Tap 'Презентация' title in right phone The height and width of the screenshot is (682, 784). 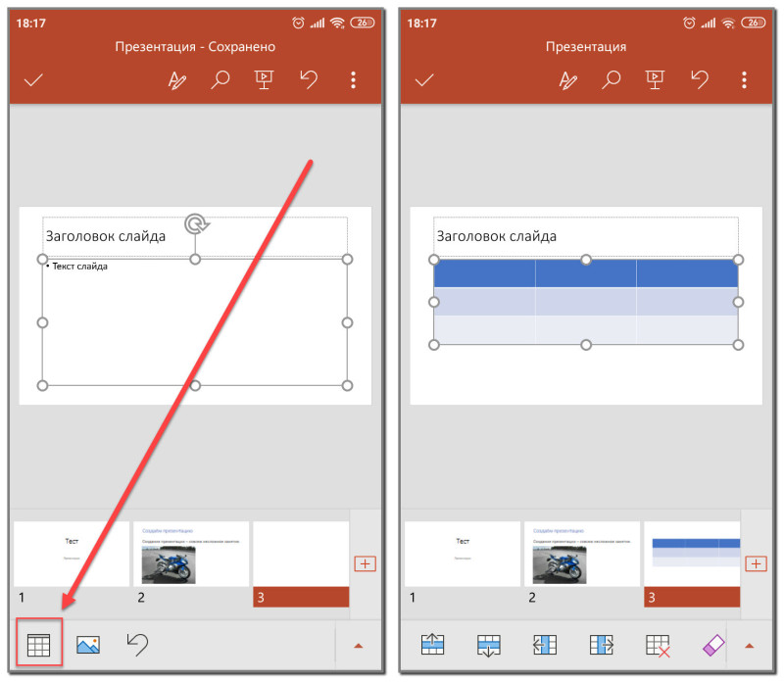(x=586, y=46)
